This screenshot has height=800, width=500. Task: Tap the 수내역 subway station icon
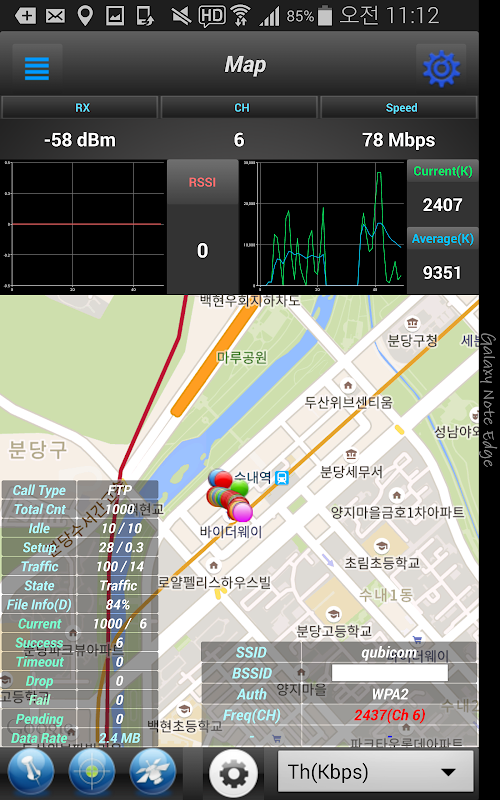tap(282, 478)
